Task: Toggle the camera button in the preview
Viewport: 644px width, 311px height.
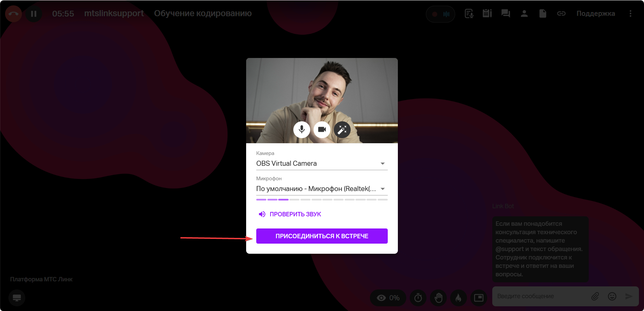Action: pos(322,129)
